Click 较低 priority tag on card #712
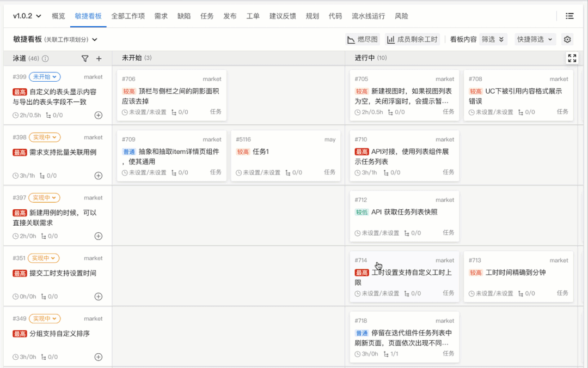Screen dimensions: 588x368 click(362, 213)
